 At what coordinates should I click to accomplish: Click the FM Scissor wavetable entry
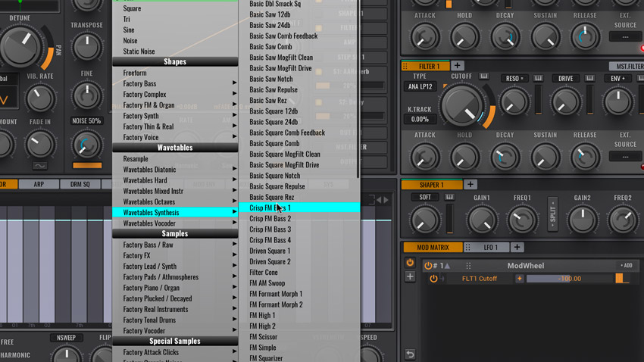click(x=299, y=337)
